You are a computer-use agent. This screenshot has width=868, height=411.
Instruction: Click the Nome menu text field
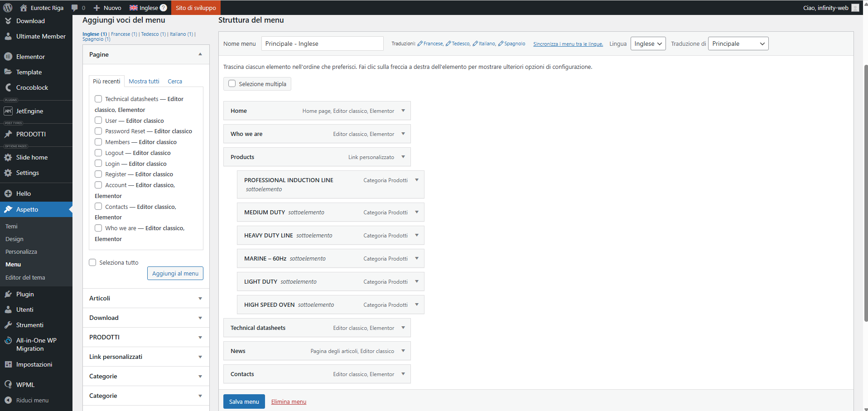coord(322,44)
